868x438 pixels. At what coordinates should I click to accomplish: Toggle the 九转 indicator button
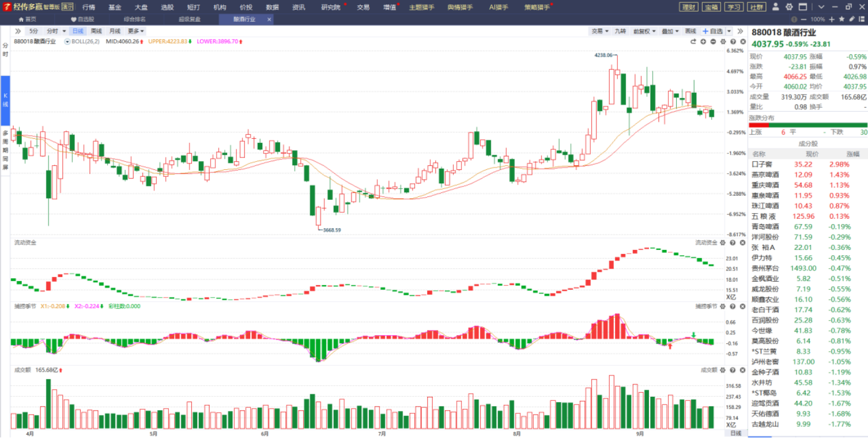pos(620,31)
